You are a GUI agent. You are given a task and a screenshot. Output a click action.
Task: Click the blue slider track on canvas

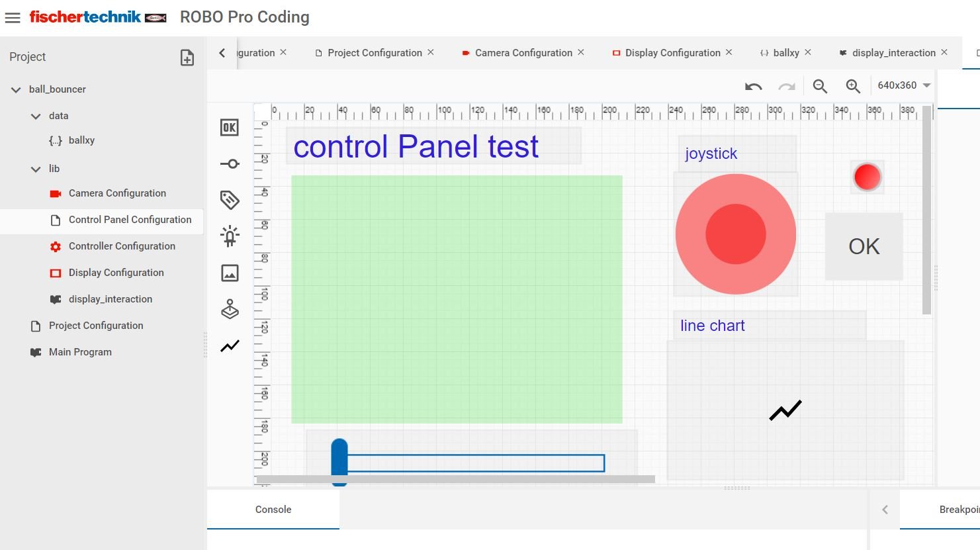coord(476,463)
